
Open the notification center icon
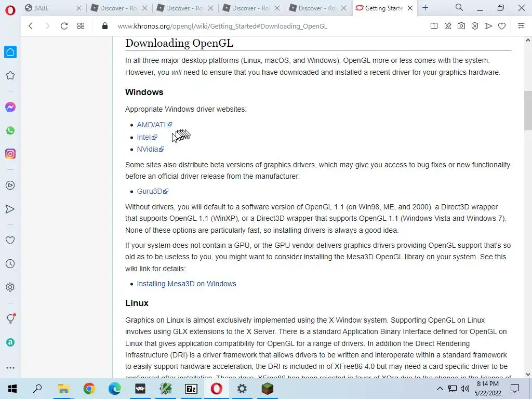[x=515, y=389]
